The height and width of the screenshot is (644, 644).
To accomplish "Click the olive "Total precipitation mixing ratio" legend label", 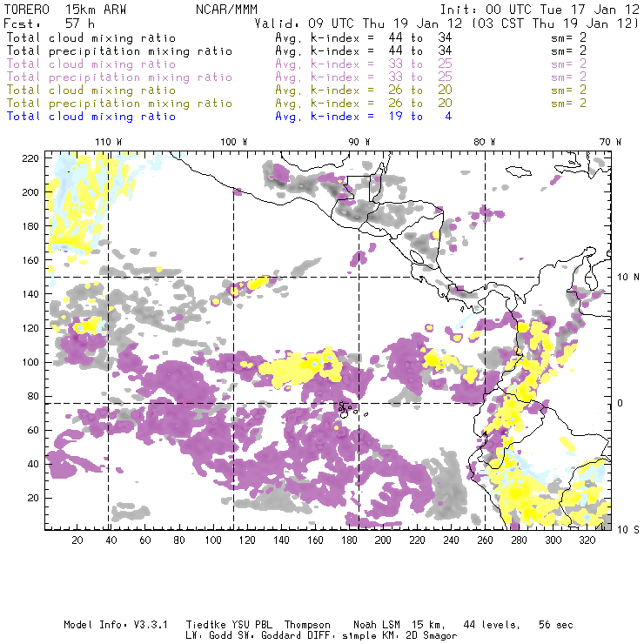I will click(x=119, y=103).
